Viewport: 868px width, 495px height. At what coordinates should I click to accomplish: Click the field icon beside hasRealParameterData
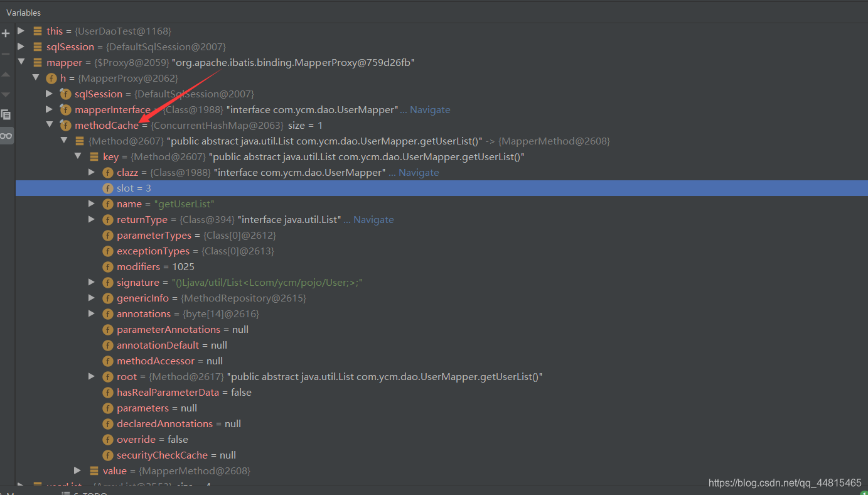coord(108,393)
